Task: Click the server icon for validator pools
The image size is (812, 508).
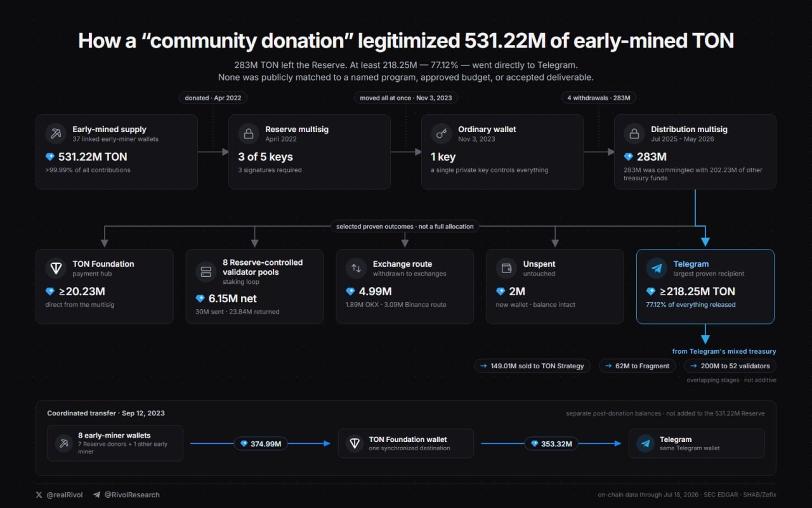Action: pos(206,271)
